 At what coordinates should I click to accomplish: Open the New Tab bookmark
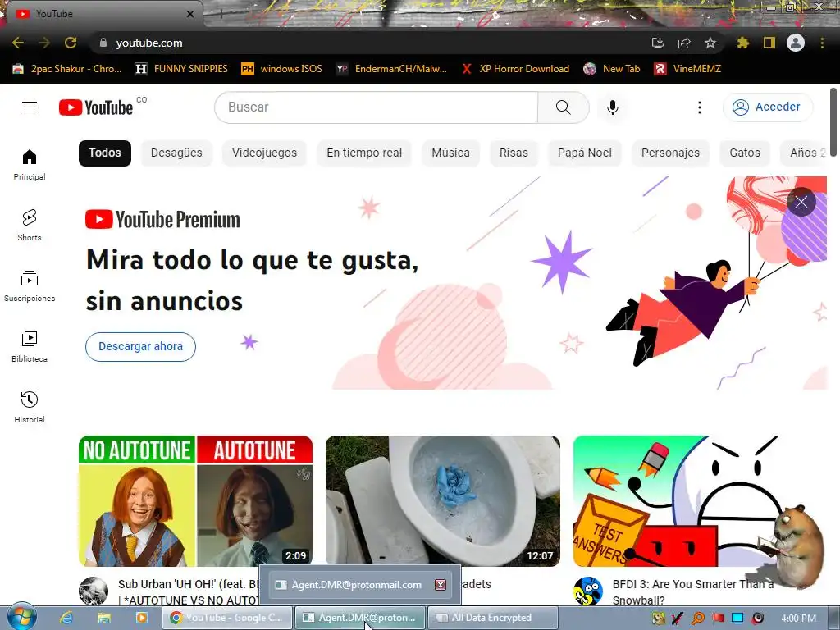pyautogui.click(x=612, y=69)
